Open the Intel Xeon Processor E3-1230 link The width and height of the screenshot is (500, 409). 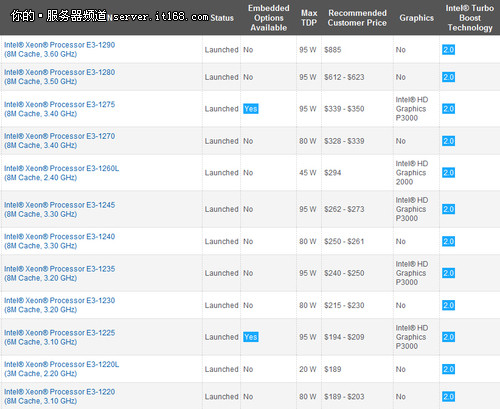coord(59,305)
